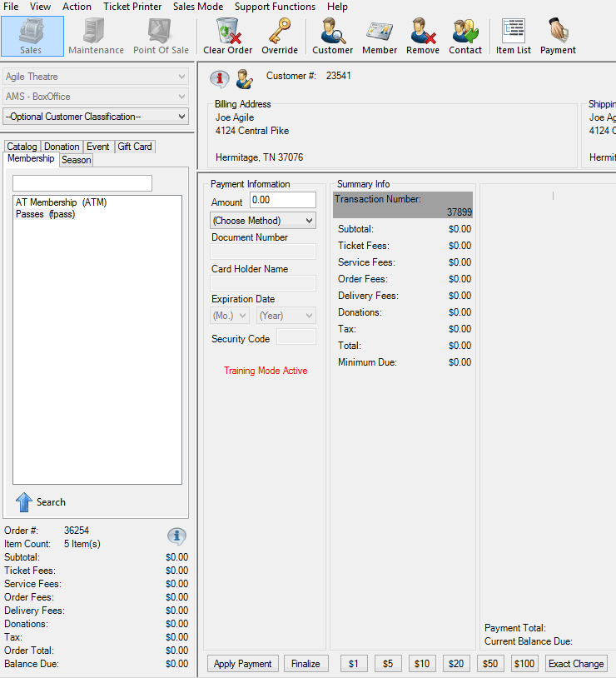Click the Security Code field
616x678 pixels.
[296, 337]
